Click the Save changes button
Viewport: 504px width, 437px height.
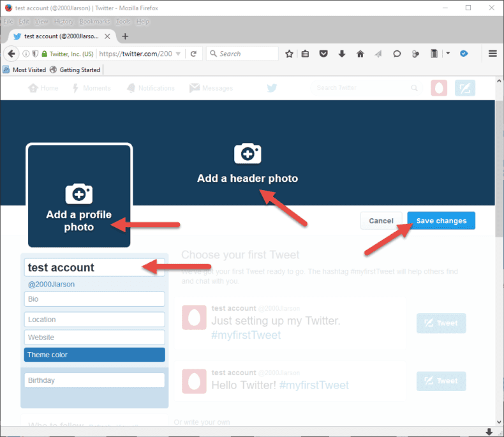click(x=441, y=221)
